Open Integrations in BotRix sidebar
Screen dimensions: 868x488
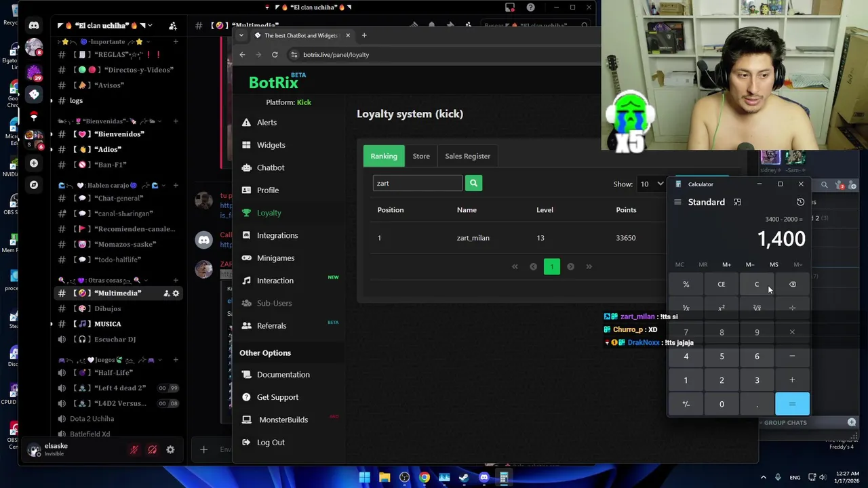tap(277, 235)
